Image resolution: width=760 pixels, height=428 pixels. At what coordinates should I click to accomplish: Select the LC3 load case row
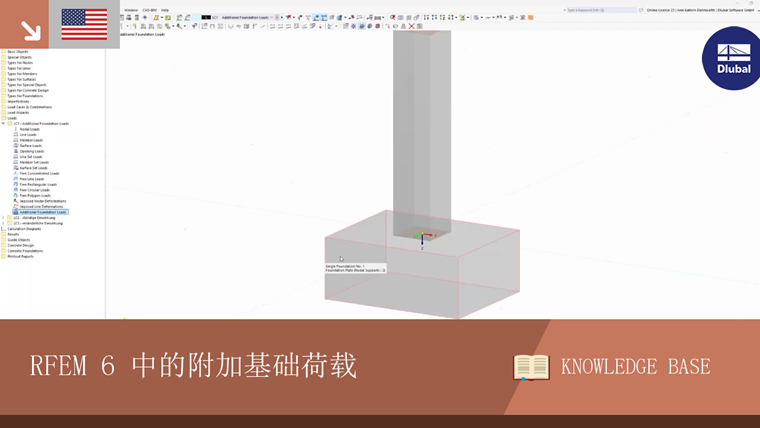click(35, 223)
